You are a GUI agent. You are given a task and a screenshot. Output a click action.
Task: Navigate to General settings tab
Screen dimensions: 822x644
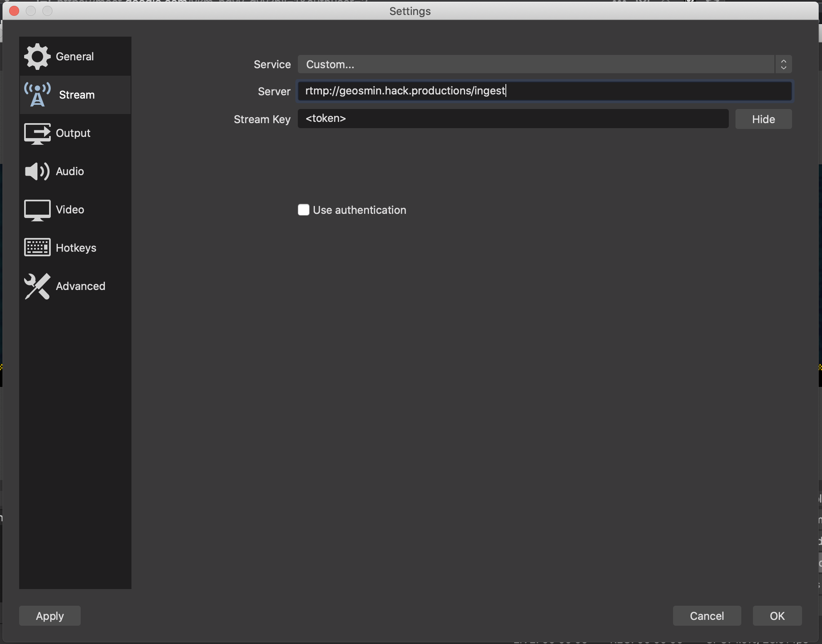click(x=75, y=55)
